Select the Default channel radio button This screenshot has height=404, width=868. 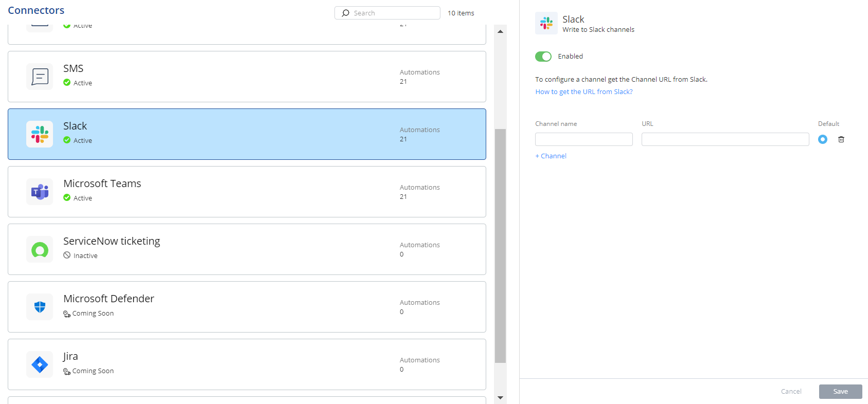823,139
